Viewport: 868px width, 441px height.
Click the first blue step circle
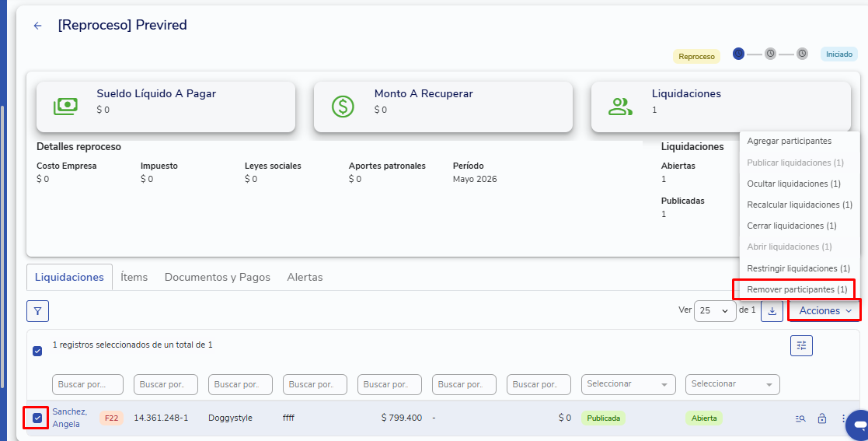click(x=738, y=54)
